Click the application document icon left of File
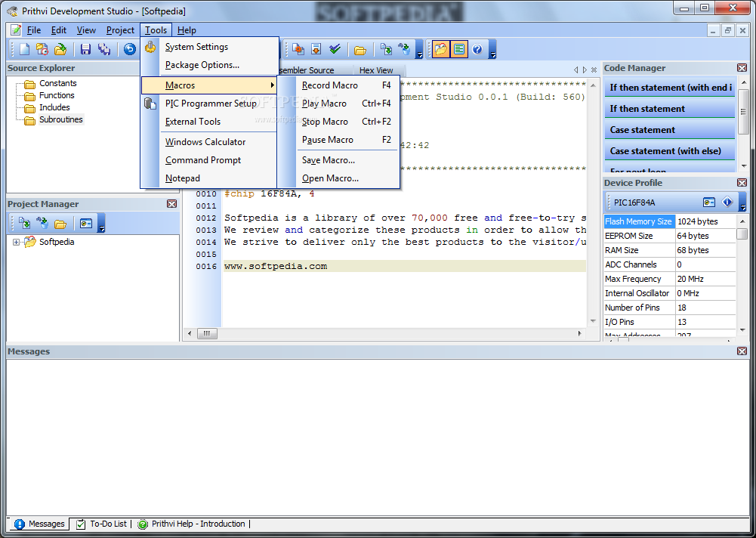756x538 pixels. (x=16, y=30)
